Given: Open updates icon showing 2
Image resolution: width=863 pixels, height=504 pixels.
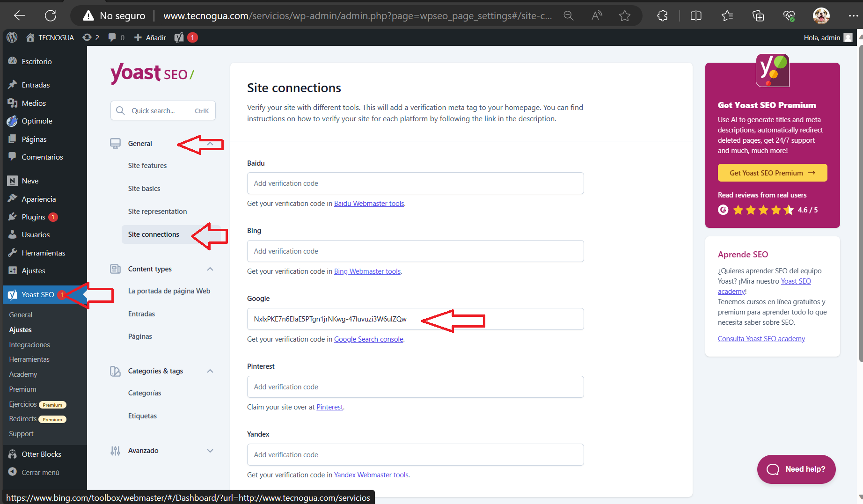Looking at the screenshot, I should point(91,37).
